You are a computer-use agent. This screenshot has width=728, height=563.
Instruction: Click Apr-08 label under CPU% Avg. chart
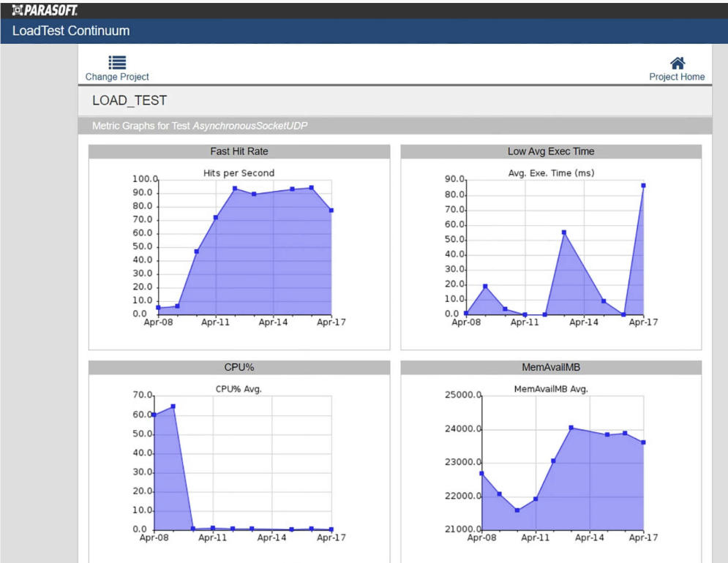coord(154,537)
